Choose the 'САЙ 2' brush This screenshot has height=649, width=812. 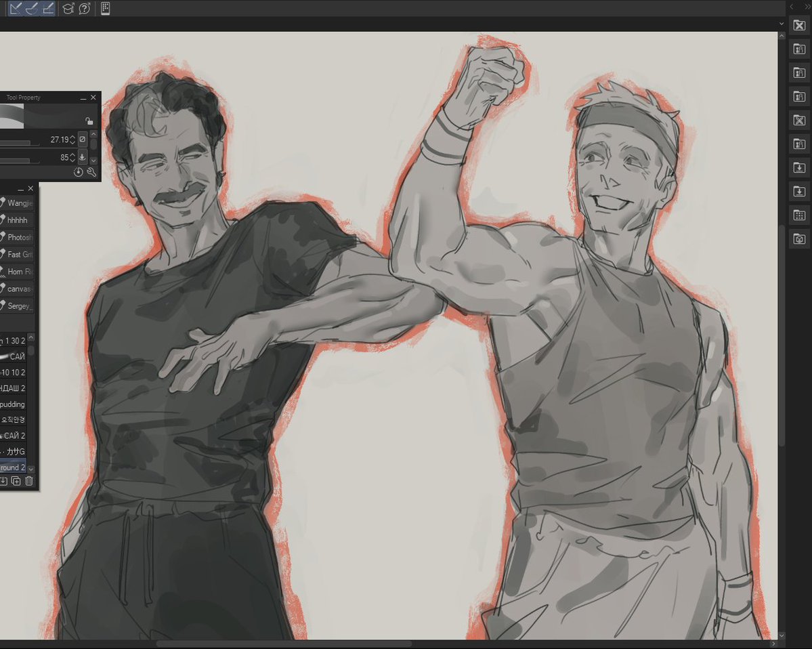click(x=13, y=436)
